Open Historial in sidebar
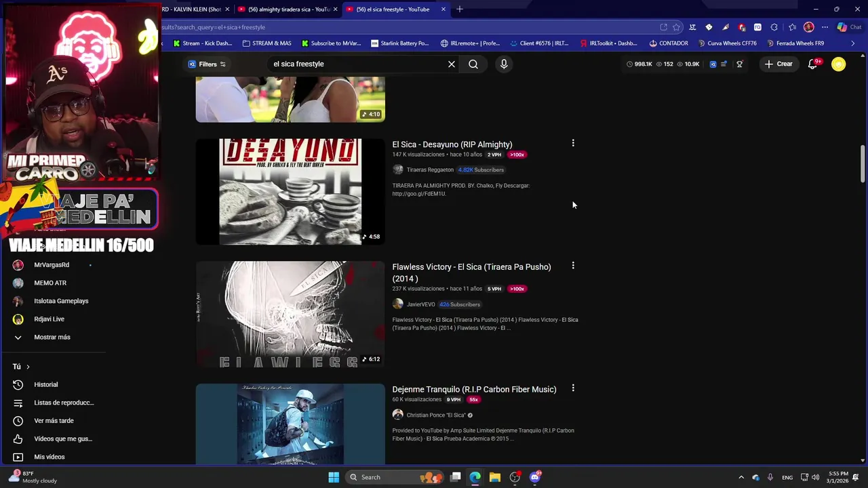The image size is (868, 488). [45, 384]
